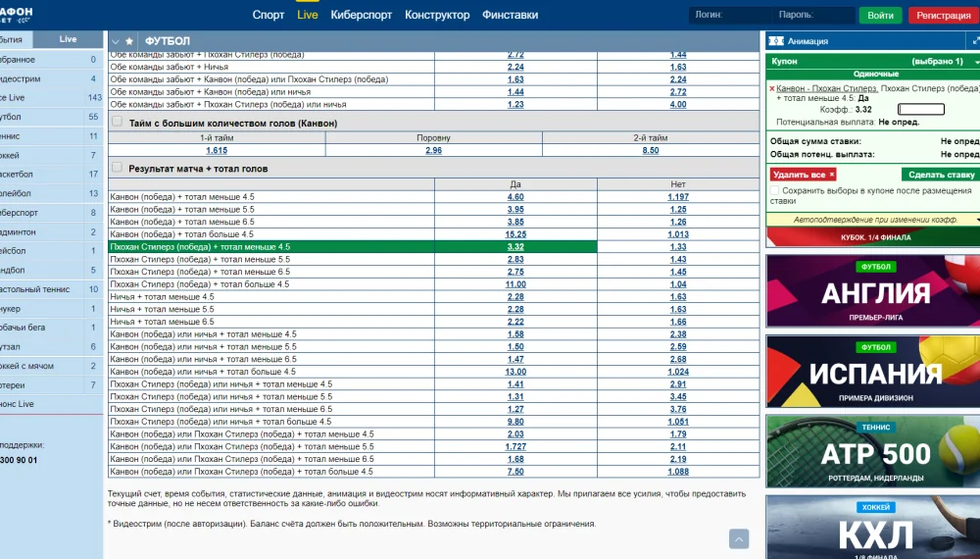Check the Тайм с большим количеством голов box
This screenshot has height=559, width=980.
(x=118, y=123)
